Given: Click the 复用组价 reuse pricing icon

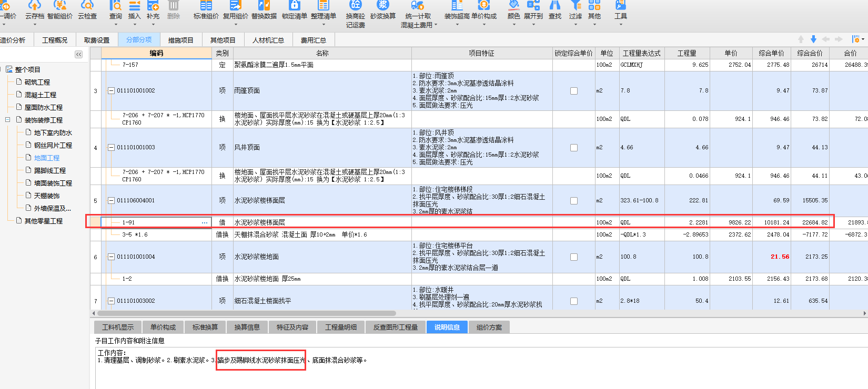Looking at the screenshot, I should coord(236,5).
